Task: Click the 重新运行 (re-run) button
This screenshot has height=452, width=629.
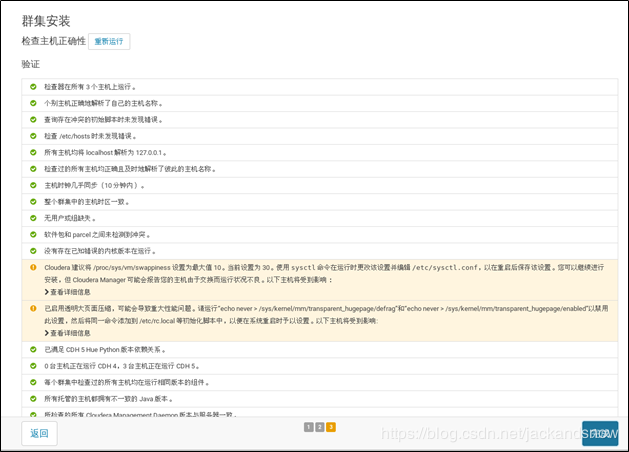Action: tap(109, 41)
